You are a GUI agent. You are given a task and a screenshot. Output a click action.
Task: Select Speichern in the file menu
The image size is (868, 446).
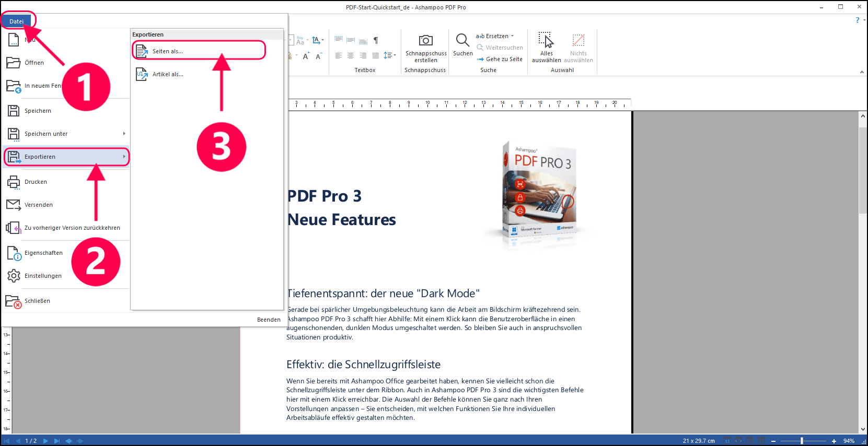pos(66,111)
